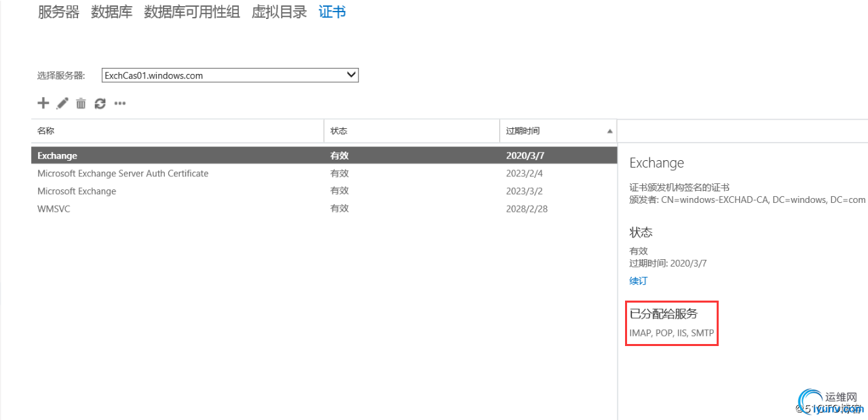868x420 pixels.
Task: Refresh the certificate list
Action: coord(100,103)
